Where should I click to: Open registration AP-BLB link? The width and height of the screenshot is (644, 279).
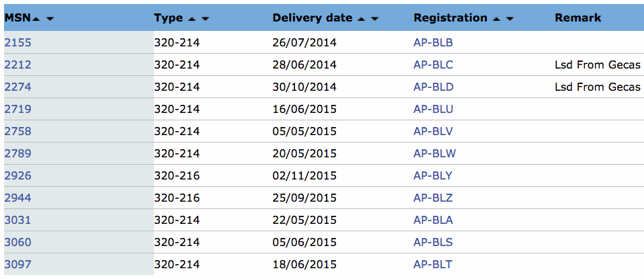pos(433,42)
